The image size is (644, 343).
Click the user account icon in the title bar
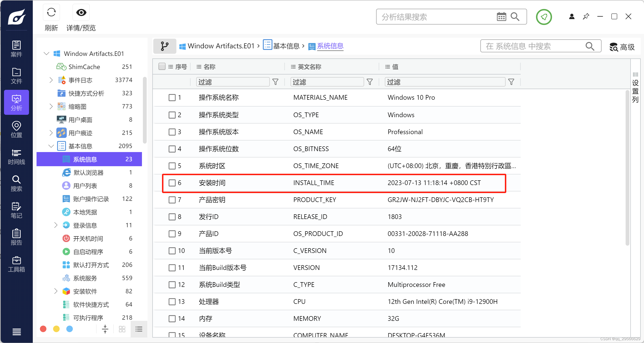coord(572,17)
